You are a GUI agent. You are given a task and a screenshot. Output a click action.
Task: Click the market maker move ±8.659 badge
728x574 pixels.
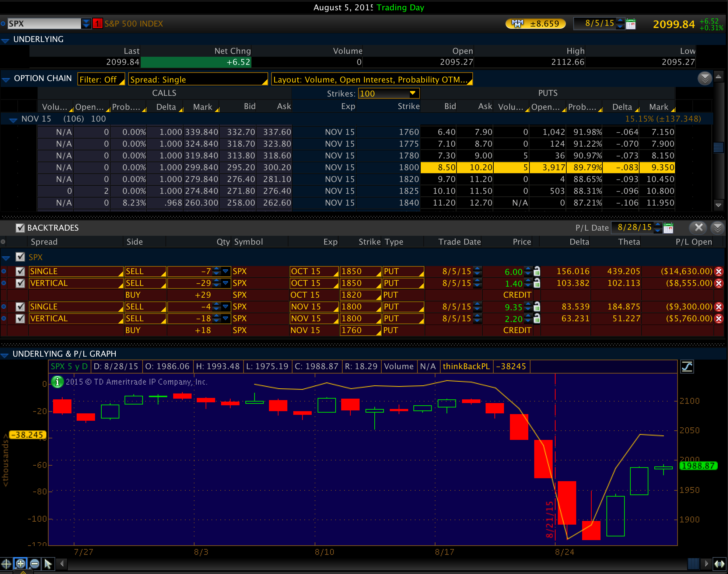[536, 24]
